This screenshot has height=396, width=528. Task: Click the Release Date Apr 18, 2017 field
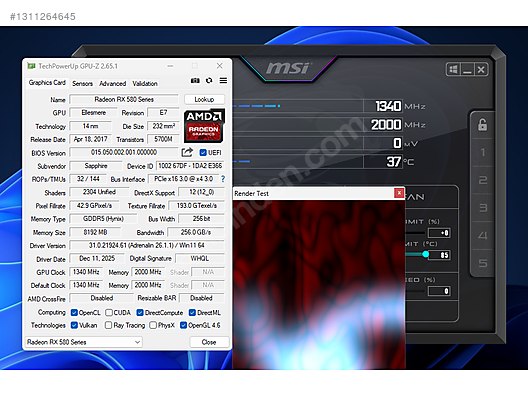tap(91, 139)
